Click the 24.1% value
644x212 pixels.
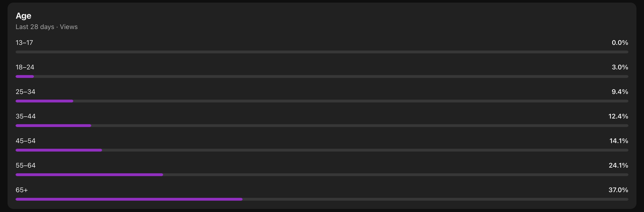[x=619, y=165]
